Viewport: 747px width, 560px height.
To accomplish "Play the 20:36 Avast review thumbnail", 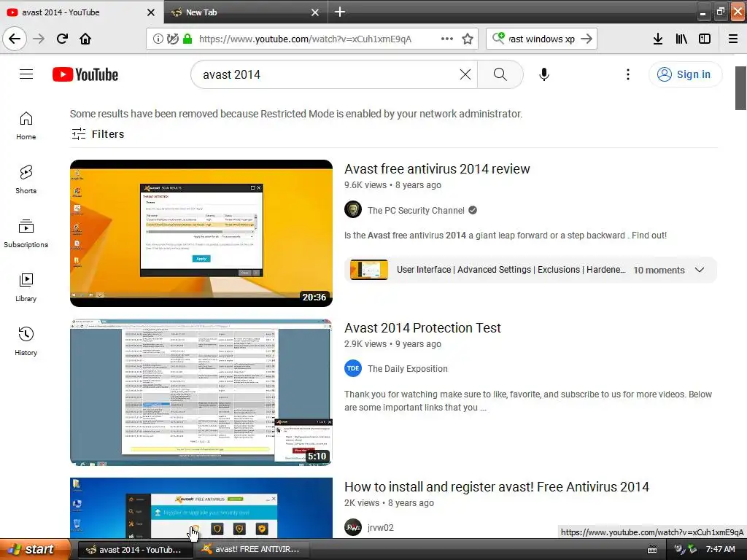I will 201,233.
